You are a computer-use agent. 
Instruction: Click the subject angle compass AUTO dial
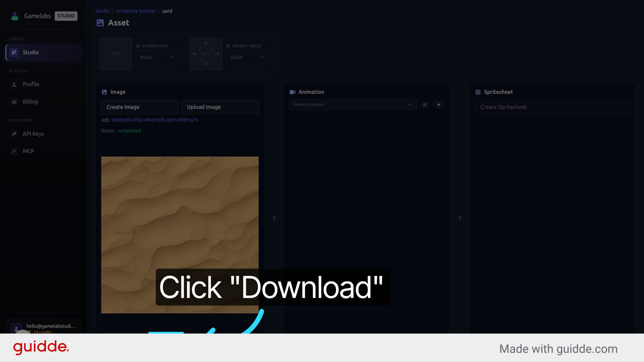coord(206,54)
